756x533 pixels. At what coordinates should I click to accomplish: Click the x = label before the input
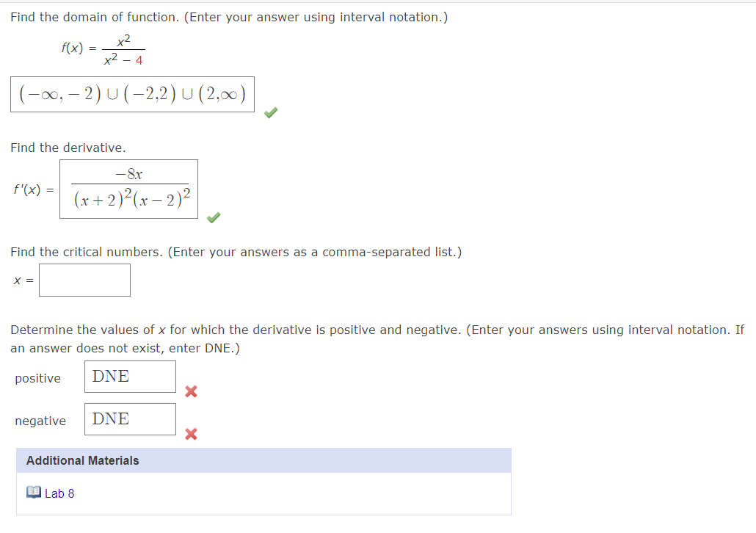[23, 280]
